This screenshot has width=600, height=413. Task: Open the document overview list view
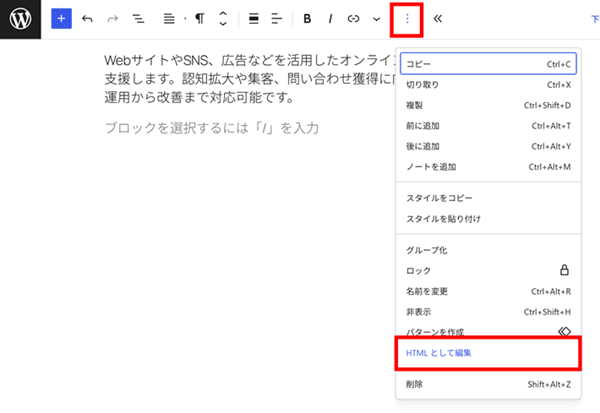coord(138,19)
